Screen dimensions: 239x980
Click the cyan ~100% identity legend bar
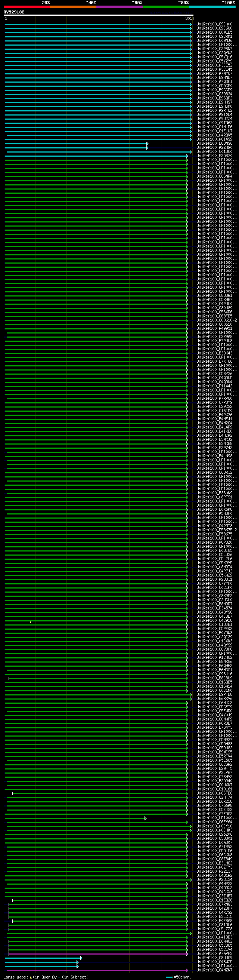pos(212,6)
